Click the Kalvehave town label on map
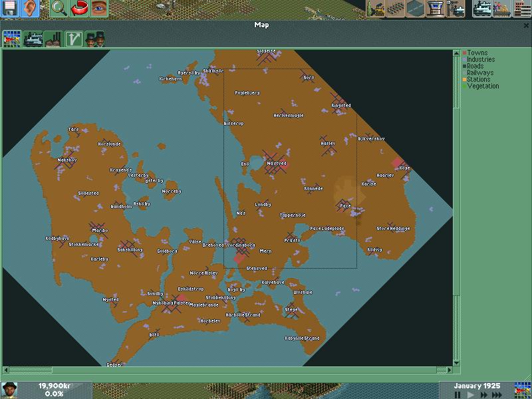The image size is (532, 399). [273, 282]
